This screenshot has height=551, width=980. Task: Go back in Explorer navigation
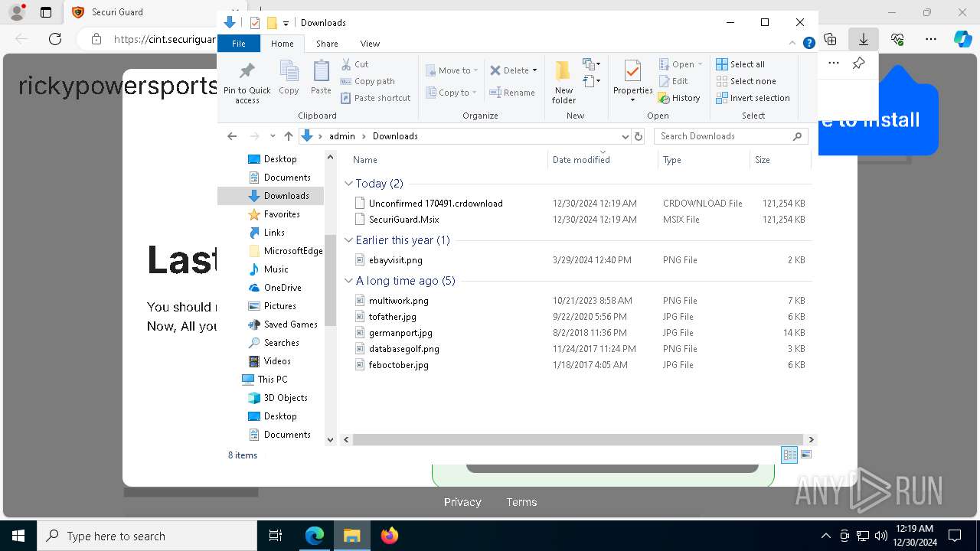point(232,136)
